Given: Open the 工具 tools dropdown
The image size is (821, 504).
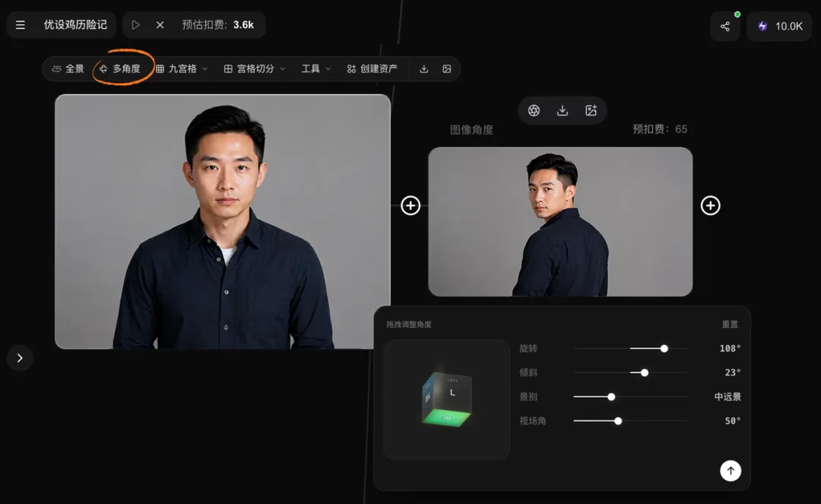Looking at the screenshot, I should pyautogui.click(x=315, y=68).
